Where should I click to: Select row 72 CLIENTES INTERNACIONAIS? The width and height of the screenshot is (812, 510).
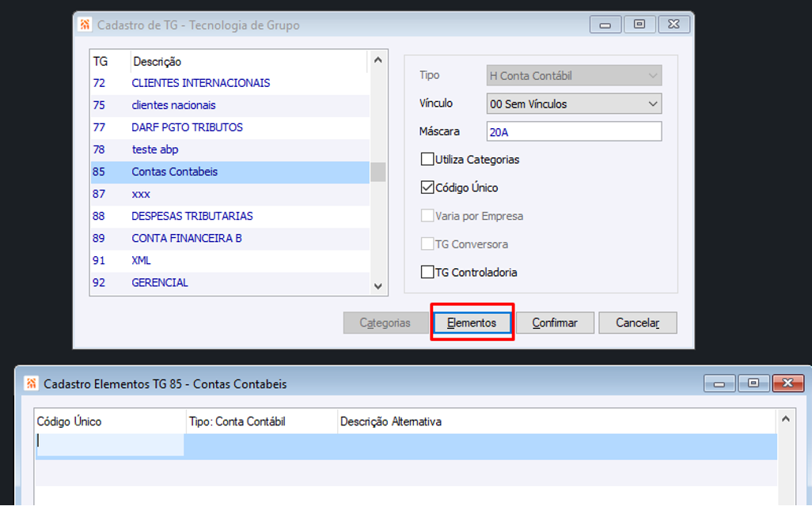[x=230, y=83]
